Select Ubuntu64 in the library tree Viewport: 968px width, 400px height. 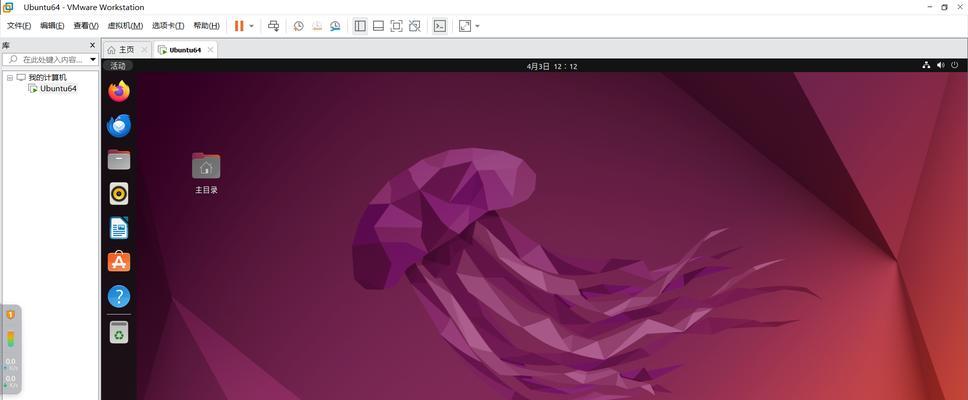tap(58, 88)
